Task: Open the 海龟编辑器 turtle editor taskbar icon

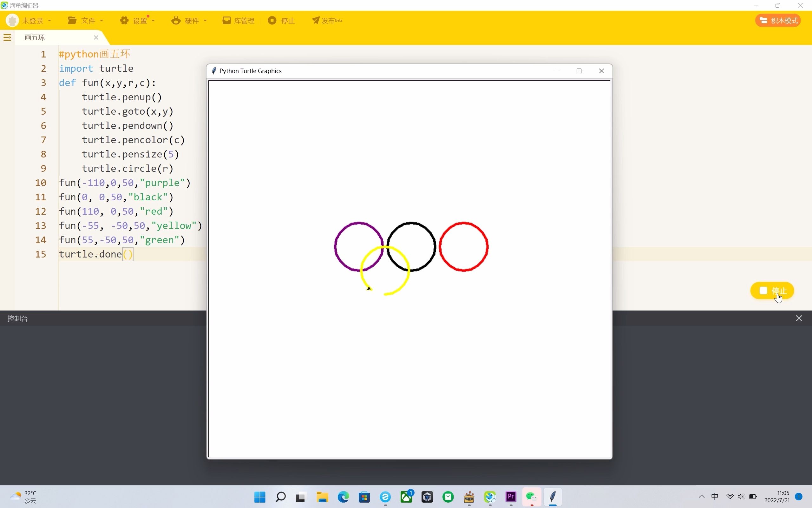Action: click(x=490, y=497)
